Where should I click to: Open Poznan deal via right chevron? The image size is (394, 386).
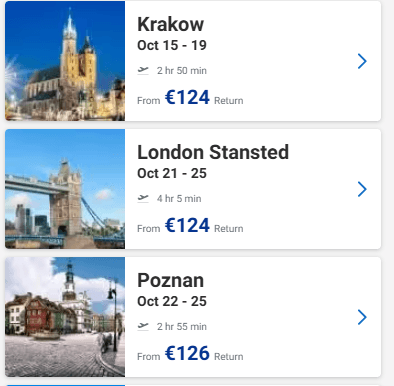coord(362,317)
